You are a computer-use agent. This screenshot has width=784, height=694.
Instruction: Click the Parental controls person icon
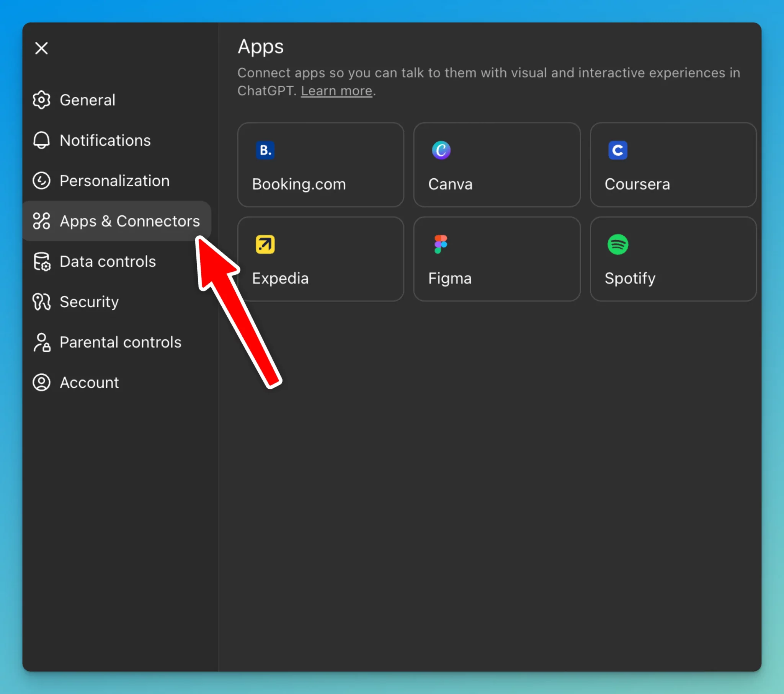[x=41, y=342]
